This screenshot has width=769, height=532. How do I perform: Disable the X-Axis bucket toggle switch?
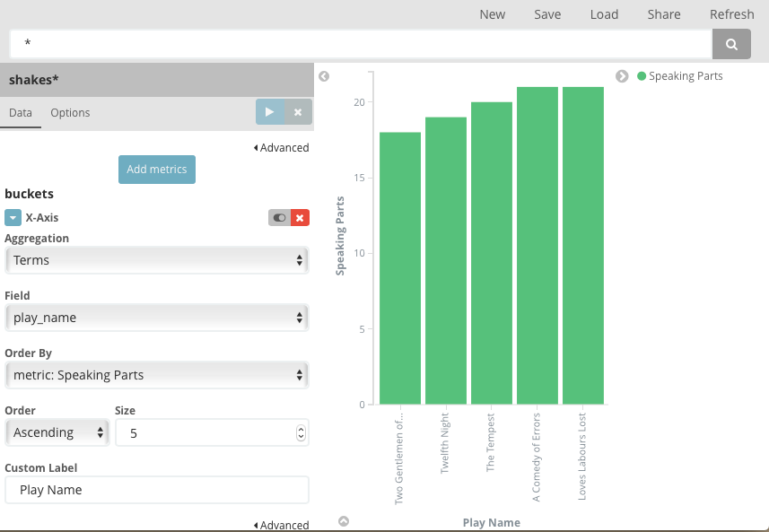tap(278, 217)
